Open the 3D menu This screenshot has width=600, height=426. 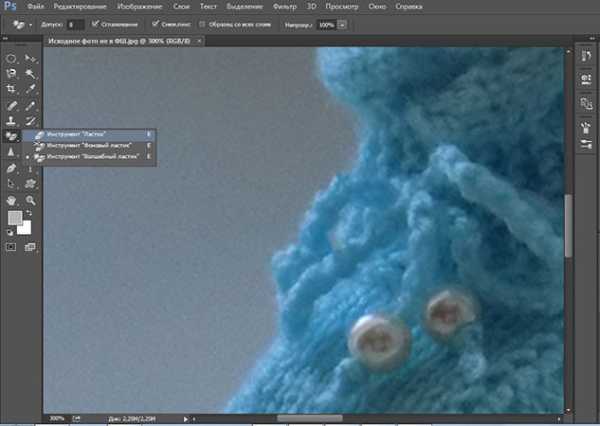tap(311, 6)
